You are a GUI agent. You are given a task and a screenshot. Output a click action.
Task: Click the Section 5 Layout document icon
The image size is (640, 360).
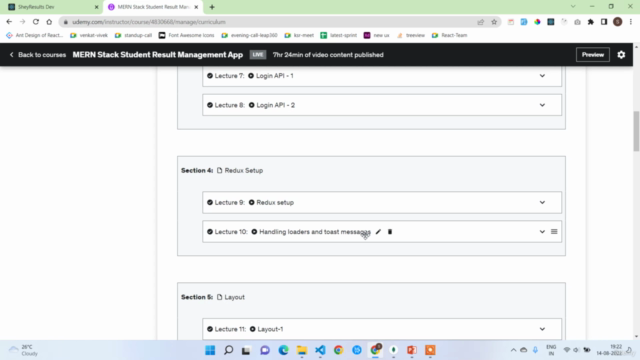coord(220,297)
